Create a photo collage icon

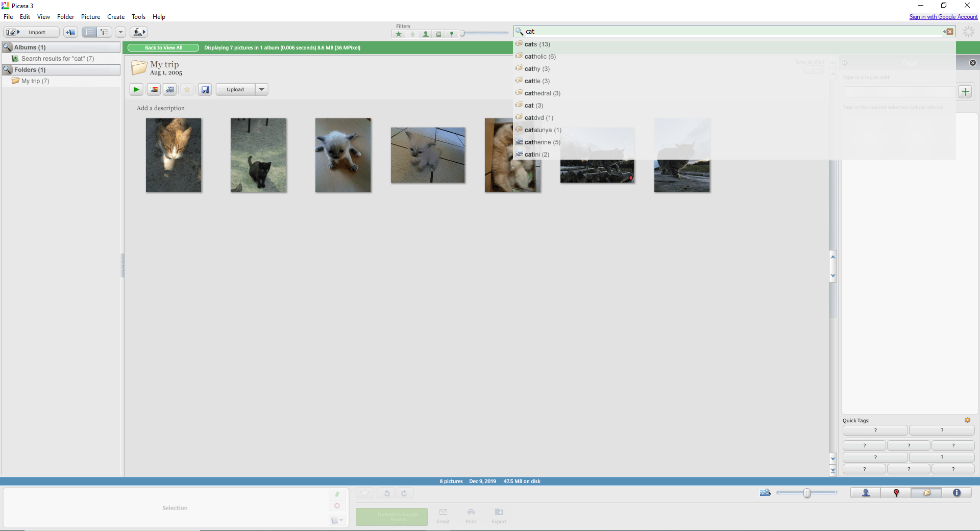[x=154, y=90]
